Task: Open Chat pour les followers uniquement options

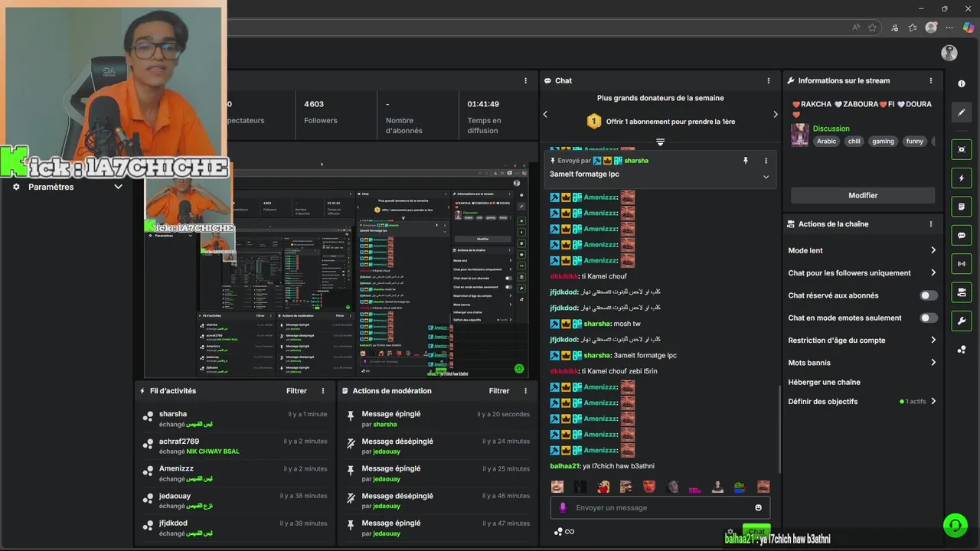Action: (x=862, y=272)
